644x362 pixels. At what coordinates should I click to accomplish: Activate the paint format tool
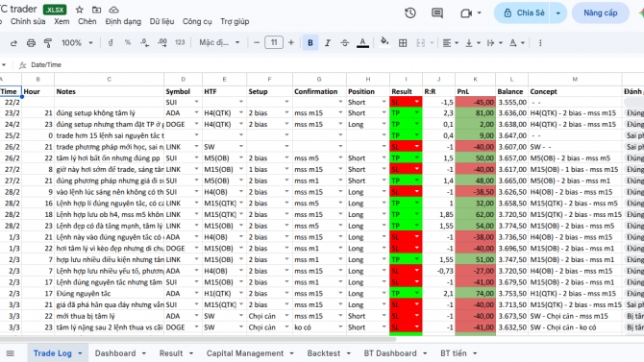(x=48, y=42)
